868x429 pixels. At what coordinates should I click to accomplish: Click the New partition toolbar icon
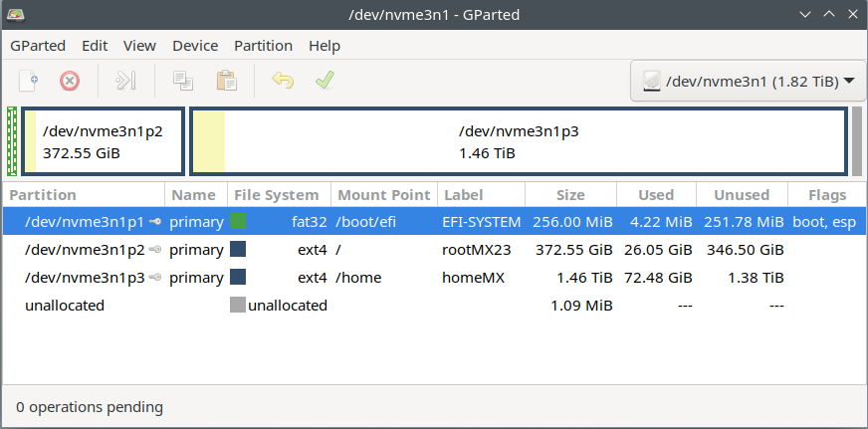click(28, 81)
